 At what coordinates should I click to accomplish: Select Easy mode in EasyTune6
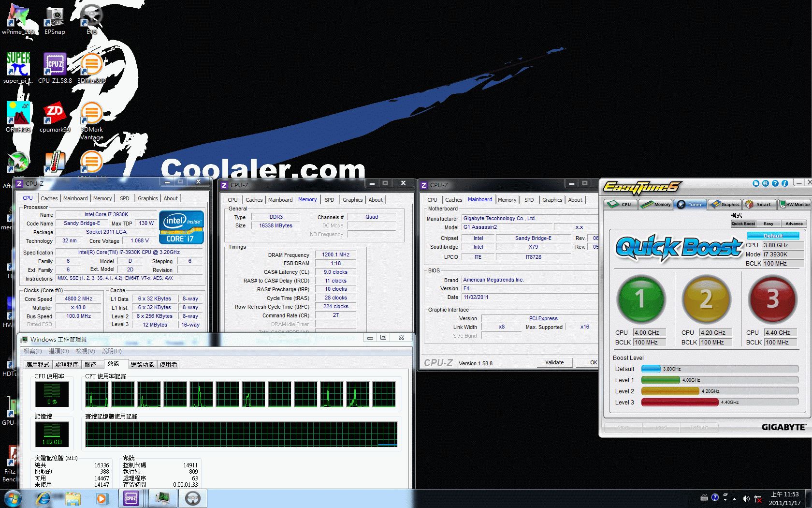tap(768, 224)
